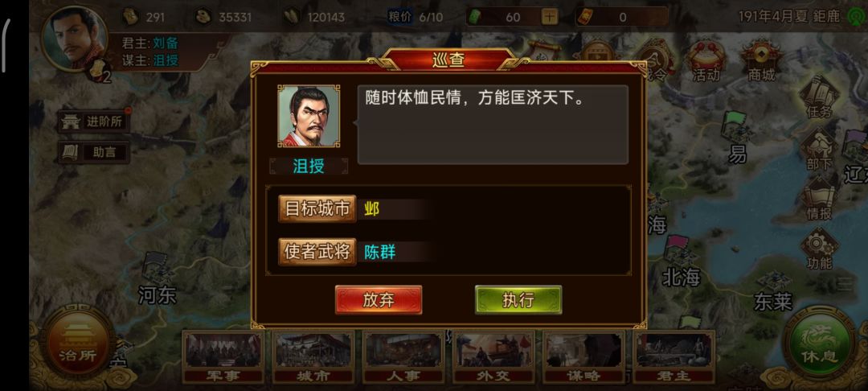
Task: Click the green 执行 execute button
Action: click(518, 299)
